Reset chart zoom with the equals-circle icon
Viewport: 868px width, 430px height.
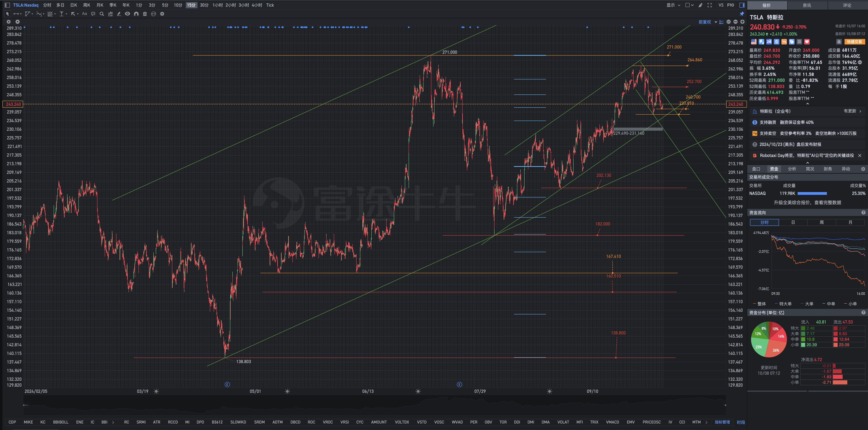pyautogui.click(x=728, y=22)
